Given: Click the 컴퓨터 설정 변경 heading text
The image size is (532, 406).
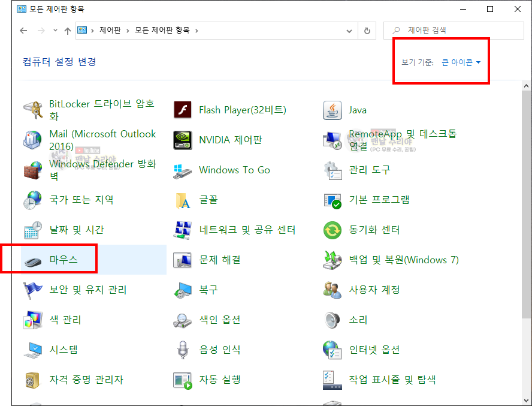Looking at the screenshot, I should [59, 62].
